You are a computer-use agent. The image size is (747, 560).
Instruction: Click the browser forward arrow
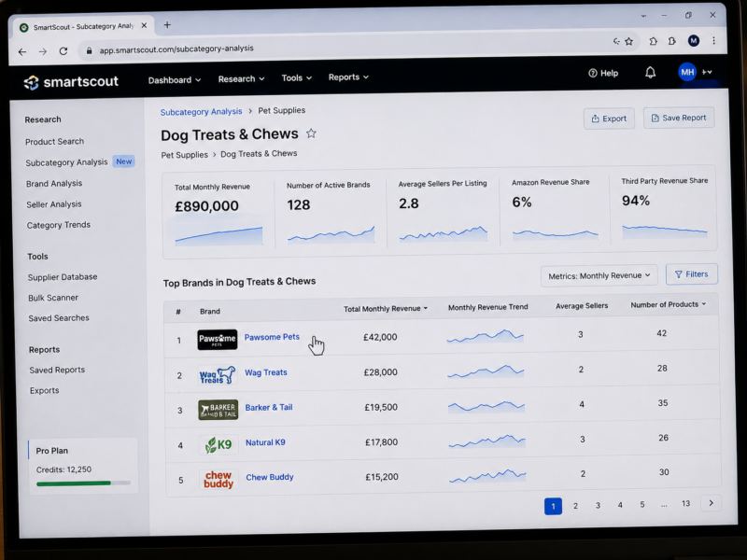tap(43, 51)
